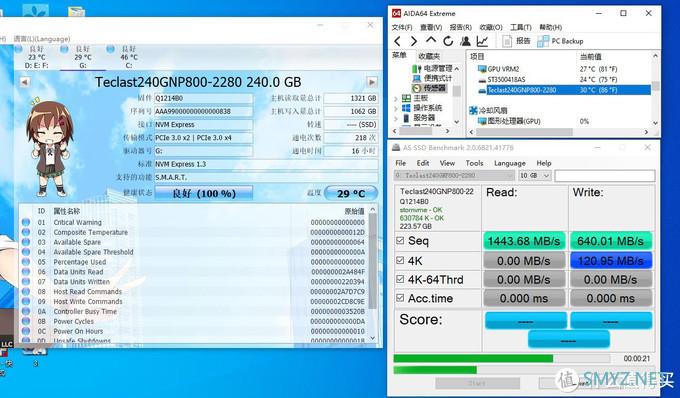Open 10 GB test size dropdown
Viewport: 680px width, 398px height.
[535, 176]
